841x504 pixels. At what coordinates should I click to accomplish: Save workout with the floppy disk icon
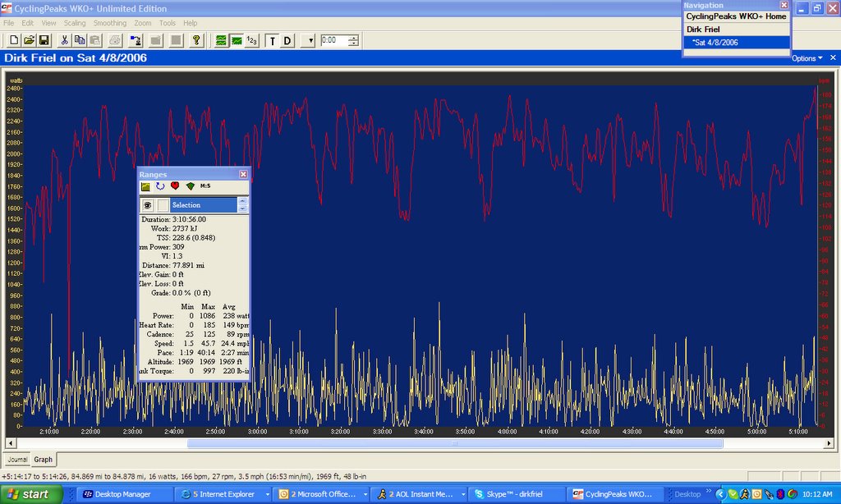[x=44, y=40]
